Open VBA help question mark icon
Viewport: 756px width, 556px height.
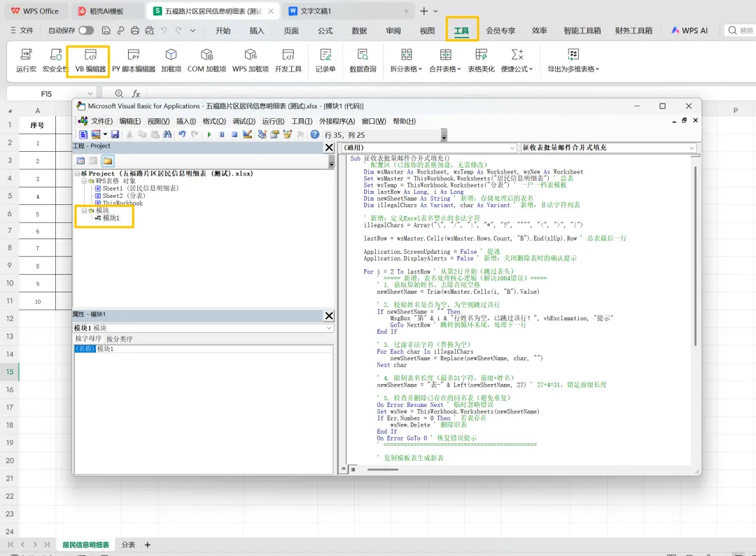coord(314,134)
